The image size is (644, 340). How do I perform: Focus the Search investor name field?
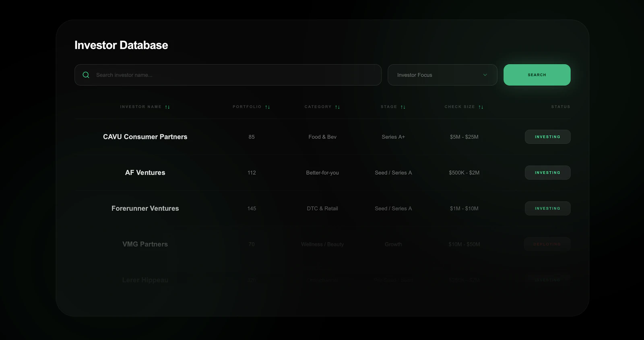(x=228, y=75)
